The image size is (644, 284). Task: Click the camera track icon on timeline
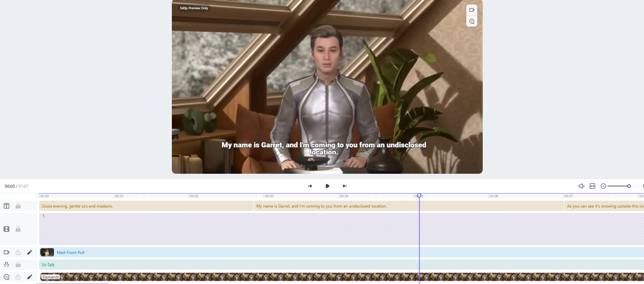(6, 252)
